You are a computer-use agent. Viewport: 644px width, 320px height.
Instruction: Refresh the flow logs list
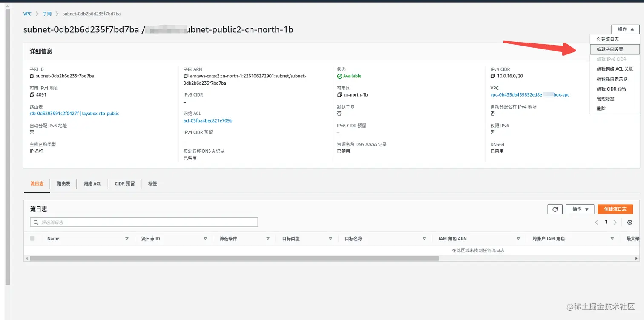point(555,209)
